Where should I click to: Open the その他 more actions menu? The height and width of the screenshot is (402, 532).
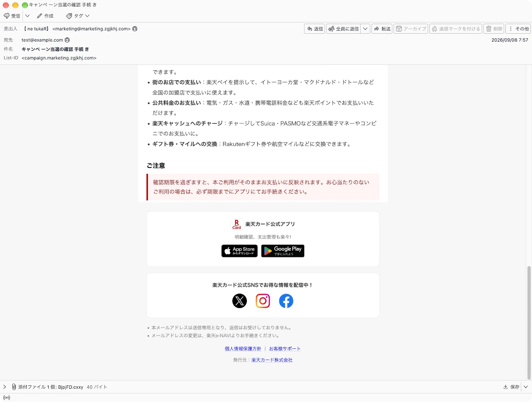point(519,29)
